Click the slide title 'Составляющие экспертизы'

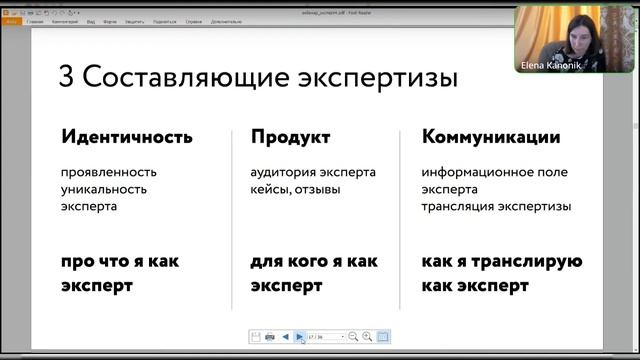(x=270, y=77)
